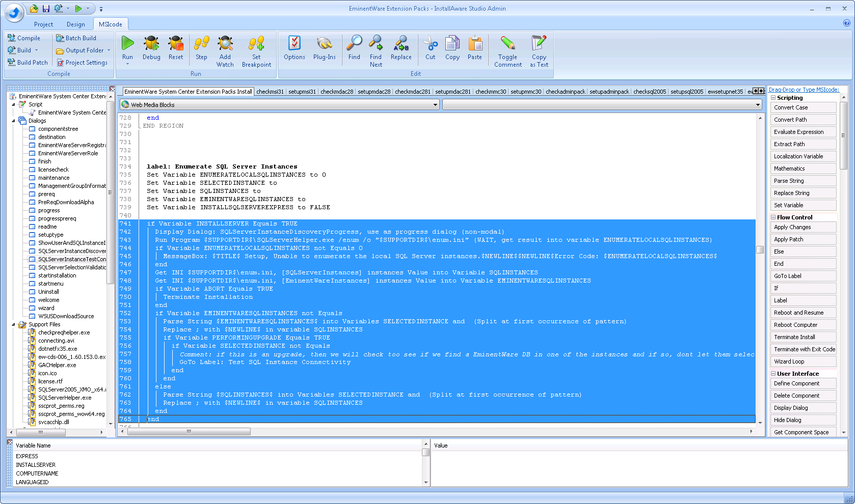Start the Debug tool
Image resolution: width=855 pixels, height=504 pixels.
point(151,48)
